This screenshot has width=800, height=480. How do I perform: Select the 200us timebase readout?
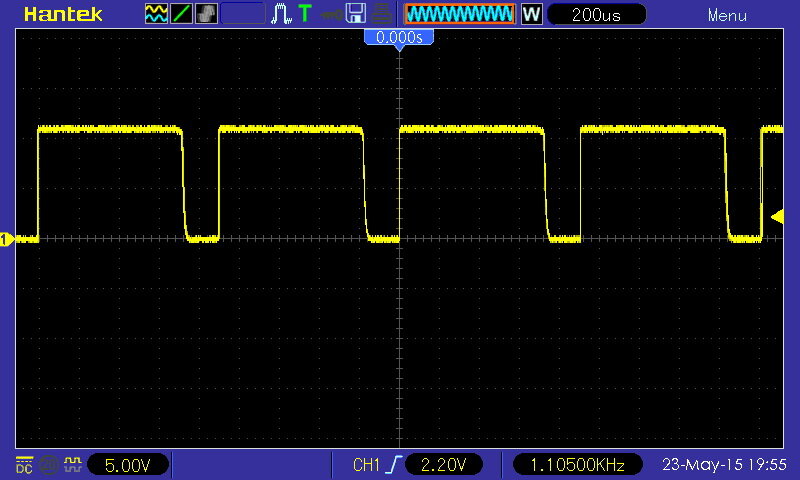coord(596,14)
